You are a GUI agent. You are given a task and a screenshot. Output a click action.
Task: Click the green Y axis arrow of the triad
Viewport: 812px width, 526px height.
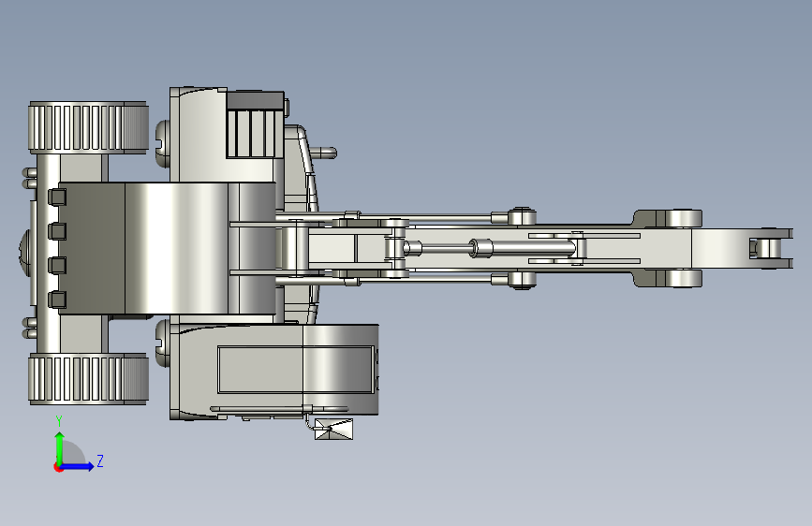tap(60, 448)
